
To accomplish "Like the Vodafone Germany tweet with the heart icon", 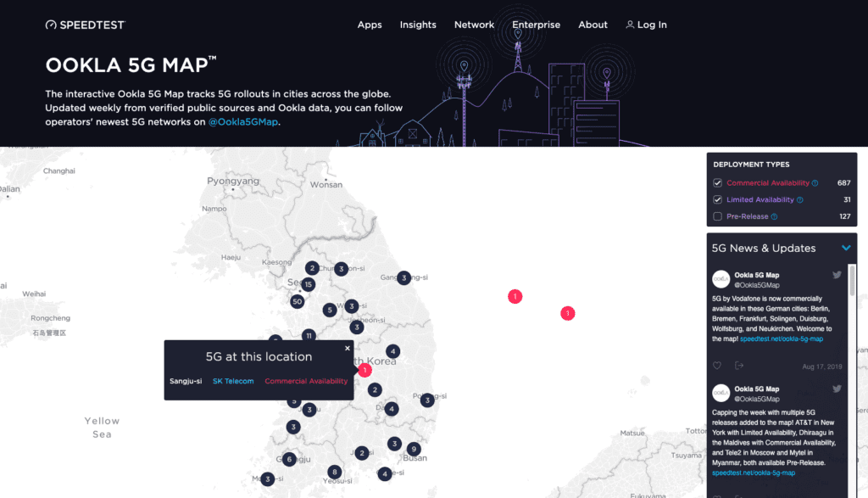I will point(717,366).
